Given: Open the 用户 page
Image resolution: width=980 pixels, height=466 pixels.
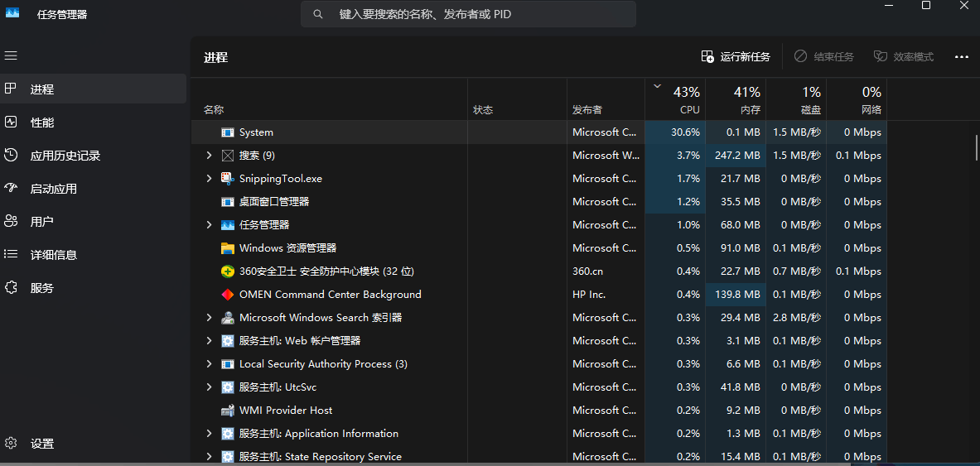Looking at the screenshot, I should [93, 221].
